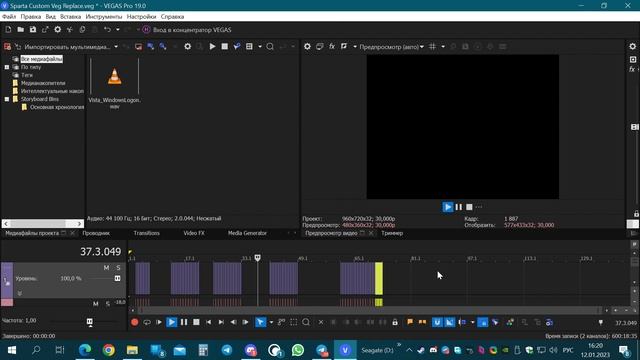Toggle loop playback in transport bar
The width and height of the screenshot is (640, 360).
point(147,322)
